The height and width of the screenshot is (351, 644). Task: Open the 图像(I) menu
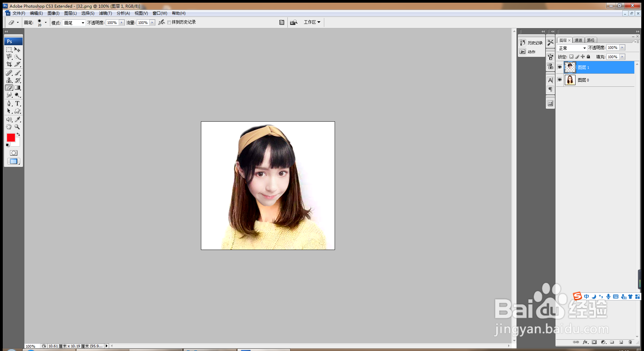click(x=53, y=13)
